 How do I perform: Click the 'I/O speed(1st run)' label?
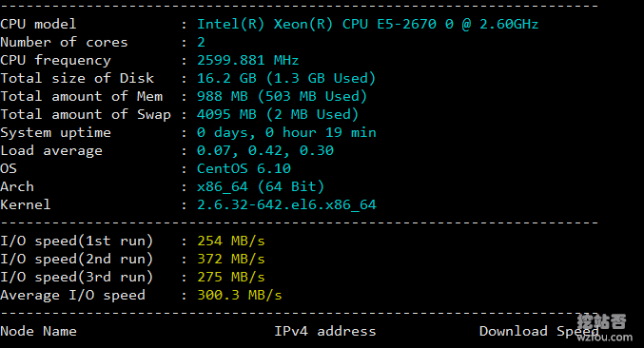(x=77, y=241)
